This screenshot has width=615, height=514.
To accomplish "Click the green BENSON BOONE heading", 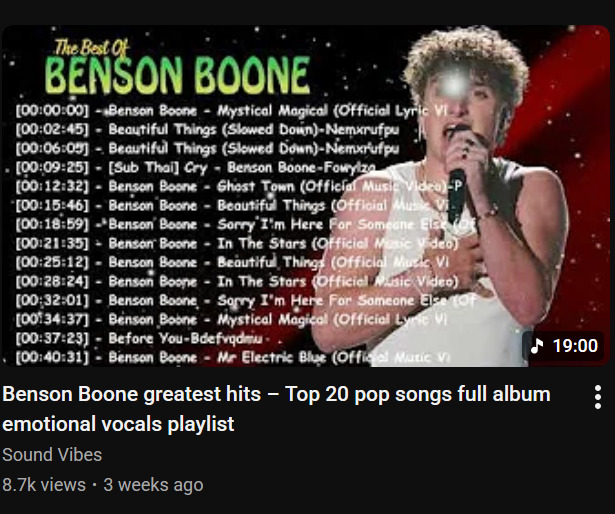I will coord(177,75).
